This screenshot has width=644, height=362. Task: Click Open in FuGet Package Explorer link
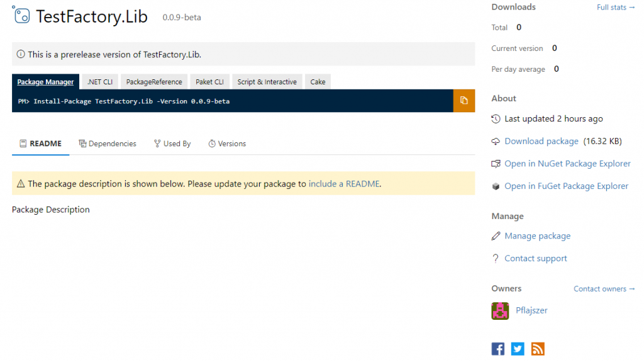coord(567,186)
